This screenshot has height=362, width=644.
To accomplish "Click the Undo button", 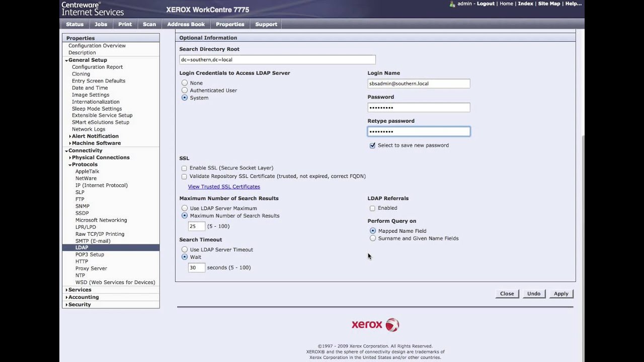I will coord(534,294).
